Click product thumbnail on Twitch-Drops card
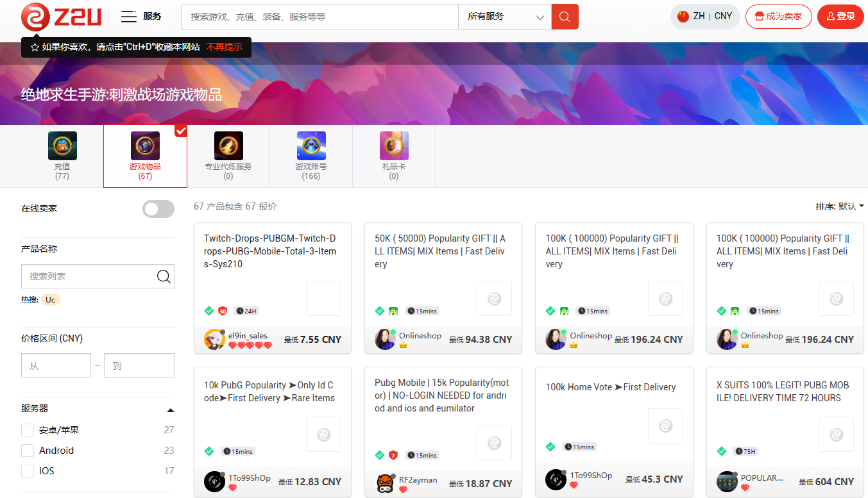The image size is (868, 498). click(x=323, y=298)
